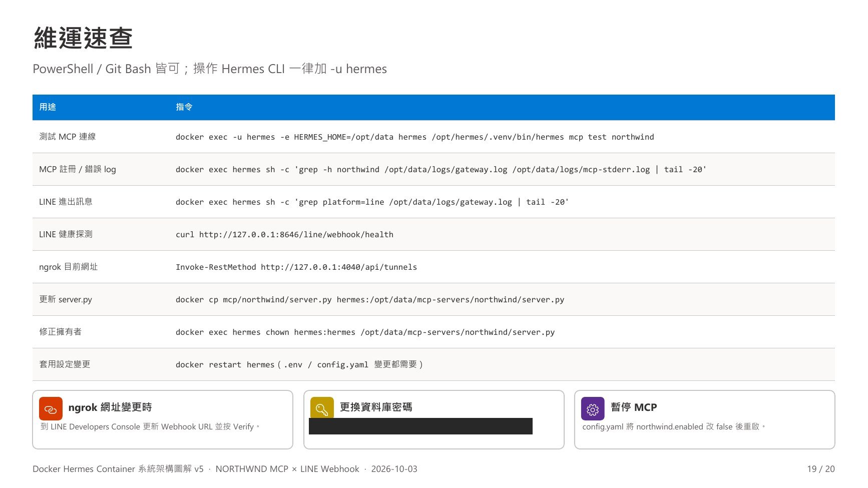This screenshot has height=488, width=868.
Task: Click the purple gear MCP icon
Action: (x=593, y=408)
